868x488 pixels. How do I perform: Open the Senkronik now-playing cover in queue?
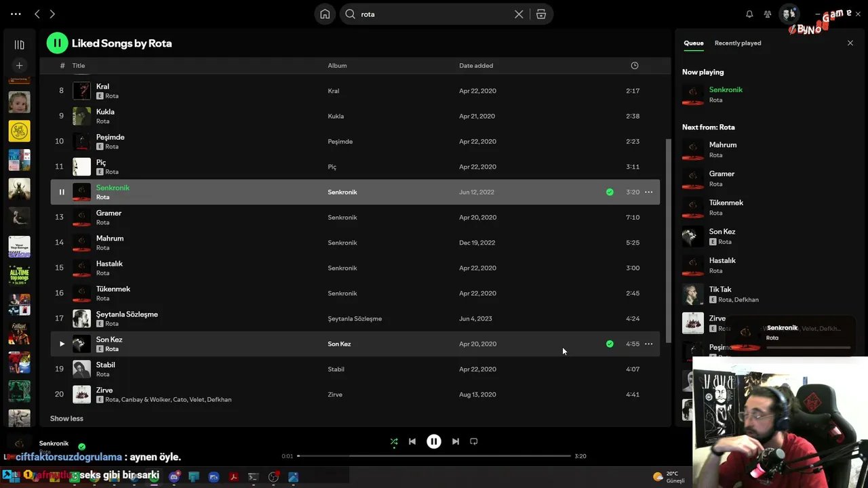[693, 95]
